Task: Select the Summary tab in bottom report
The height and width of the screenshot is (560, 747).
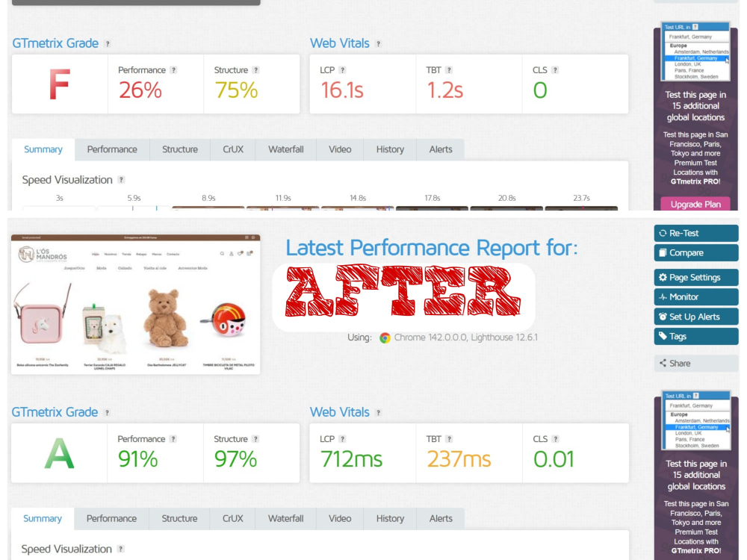Action: [43, 519]
